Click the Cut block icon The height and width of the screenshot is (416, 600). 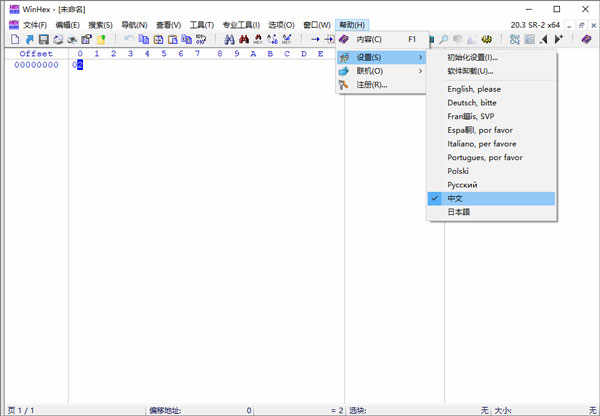click(158, 39)
